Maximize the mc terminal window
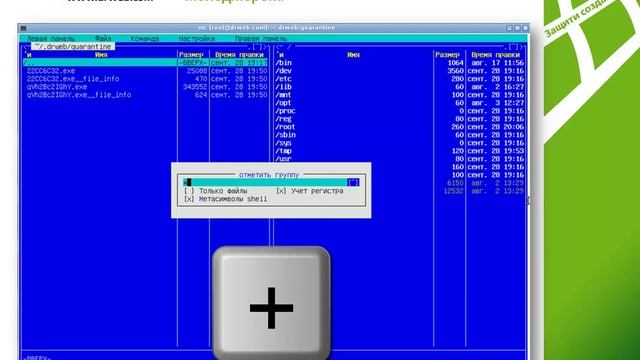 [517, 28]
